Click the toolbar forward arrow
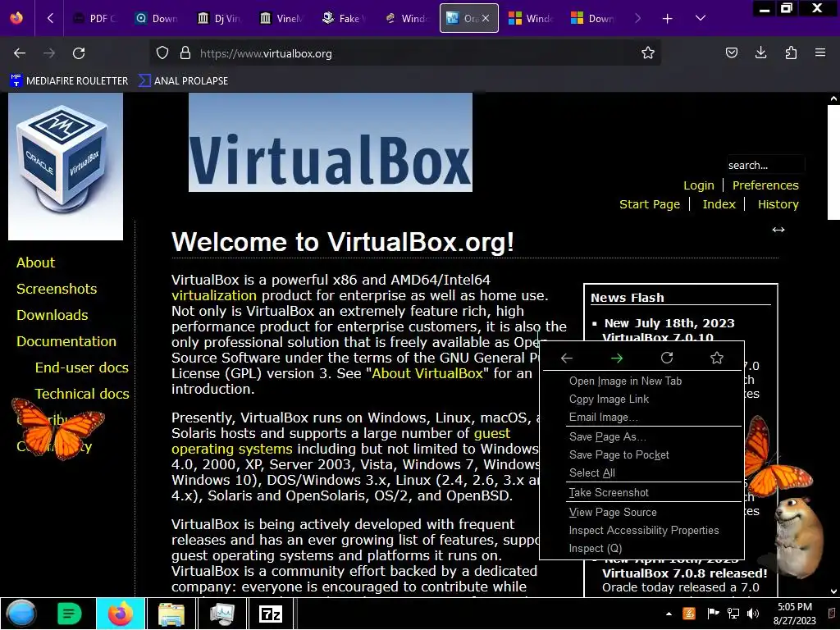The width and height of the screenshot is (840, 630). [x=49, y=53]
